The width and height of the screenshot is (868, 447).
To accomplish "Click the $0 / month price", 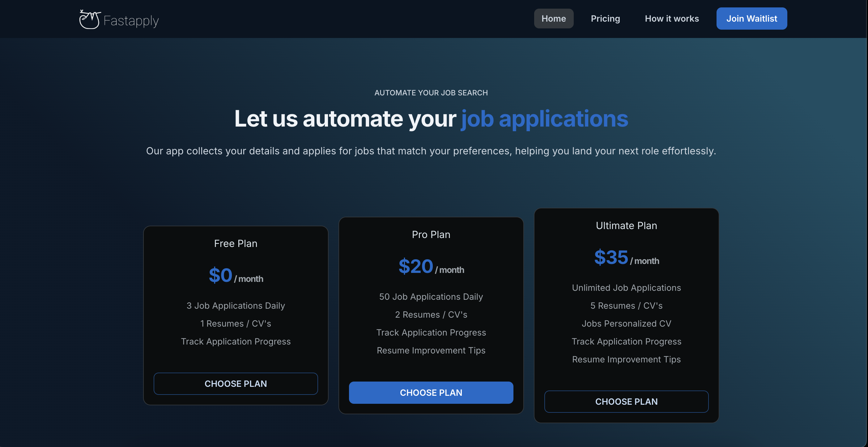I will point(236,275).
